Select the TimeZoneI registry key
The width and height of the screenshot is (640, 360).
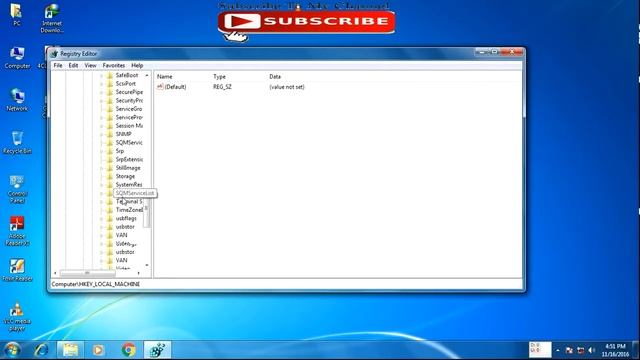pyautogui.click(x=129, y=210)
